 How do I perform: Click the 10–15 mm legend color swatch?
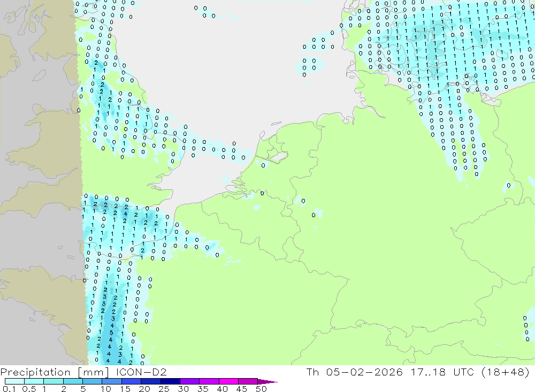coord(112,381)
